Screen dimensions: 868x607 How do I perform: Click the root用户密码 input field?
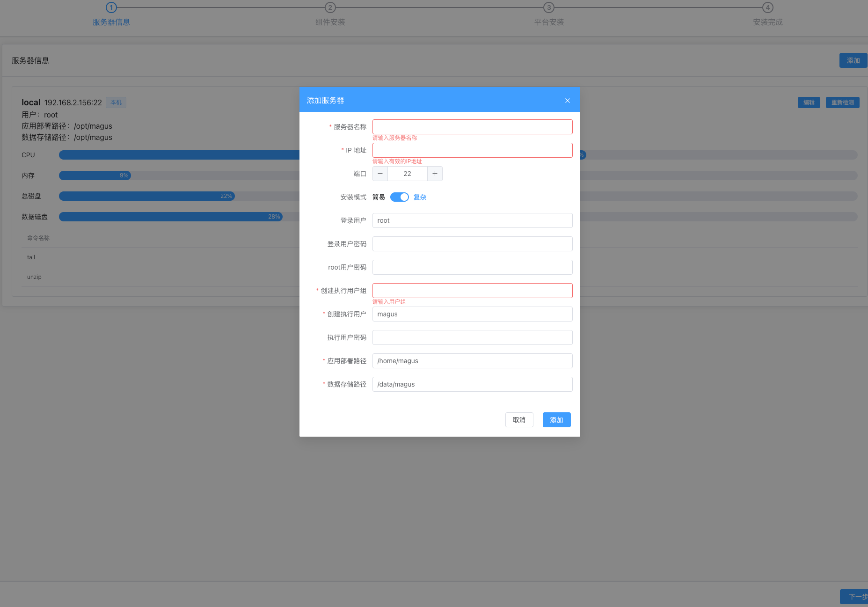[472, 267]
